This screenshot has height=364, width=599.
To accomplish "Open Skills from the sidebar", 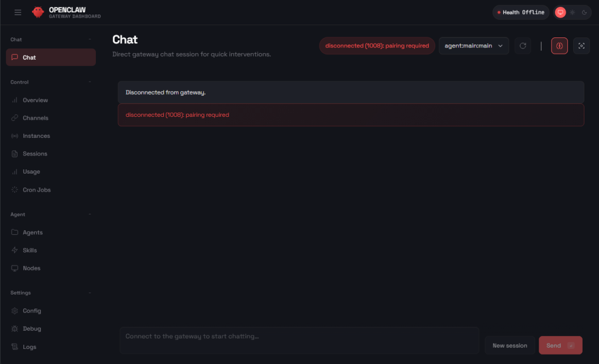I will click(x=29, y=250).
